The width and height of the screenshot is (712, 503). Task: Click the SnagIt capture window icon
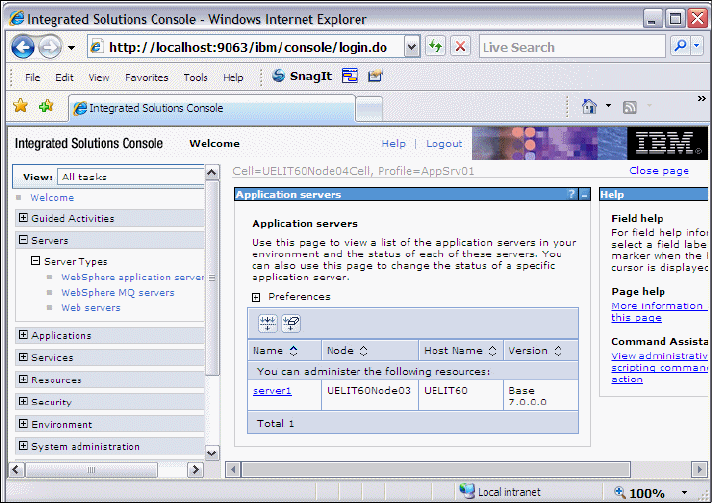click(350, 76)
